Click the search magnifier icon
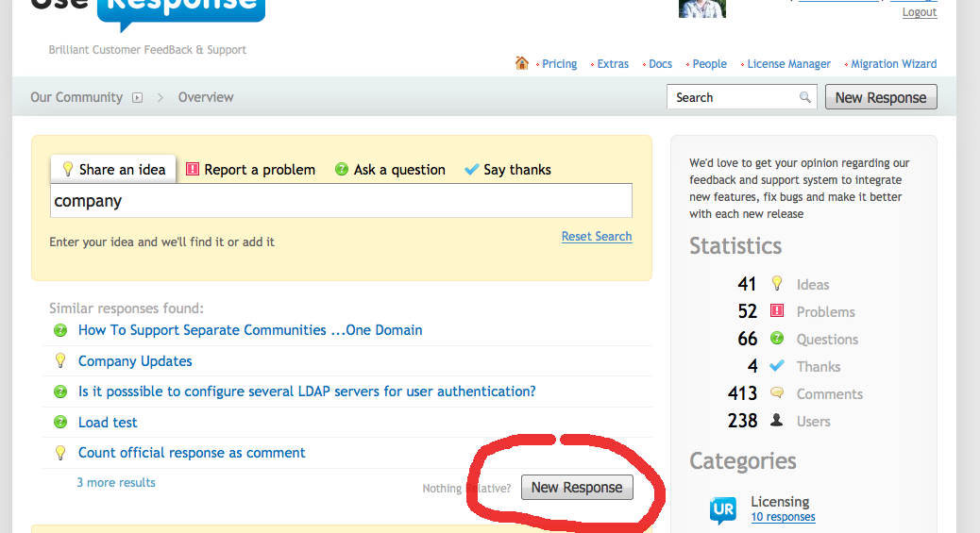Image resolution: width=980 pixels, height=533 pixels. (804, 97)
